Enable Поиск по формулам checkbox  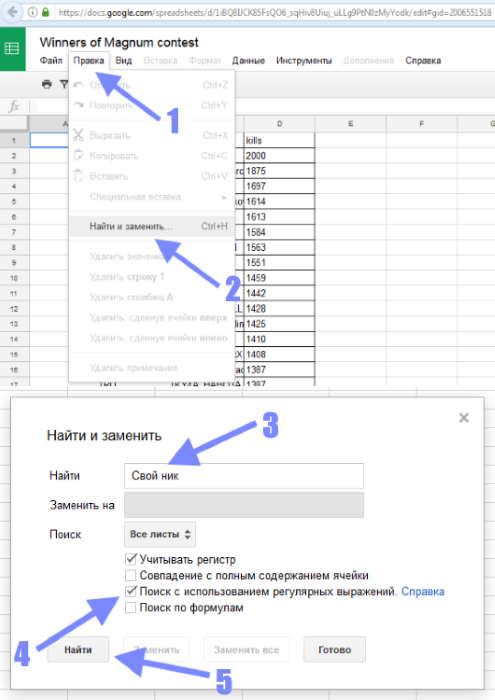131,608
